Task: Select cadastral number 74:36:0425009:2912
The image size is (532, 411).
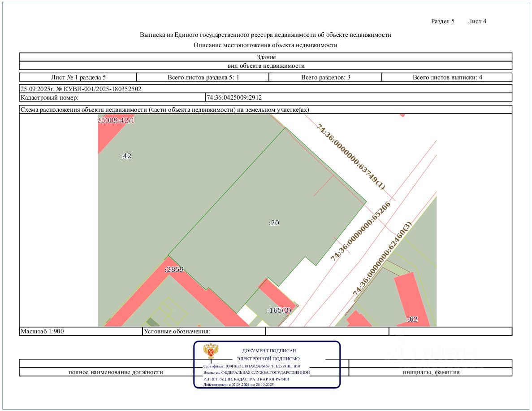Action: [234, 97]
